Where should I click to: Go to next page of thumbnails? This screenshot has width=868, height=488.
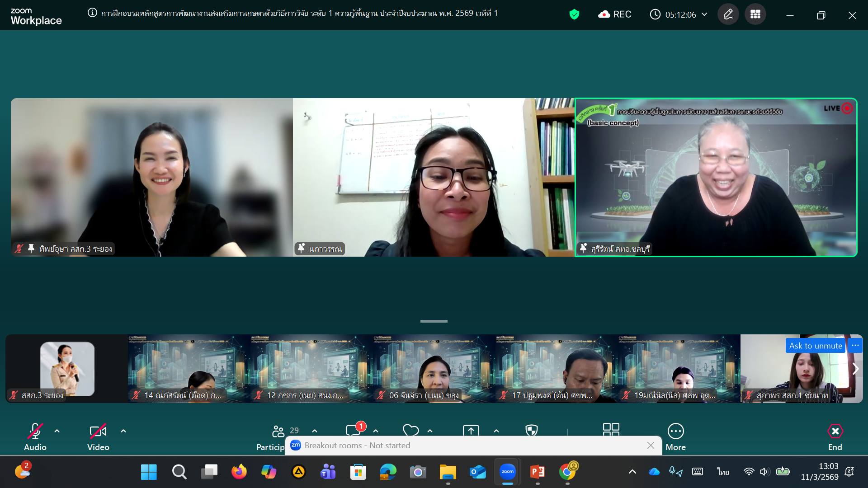coord(855,369)
